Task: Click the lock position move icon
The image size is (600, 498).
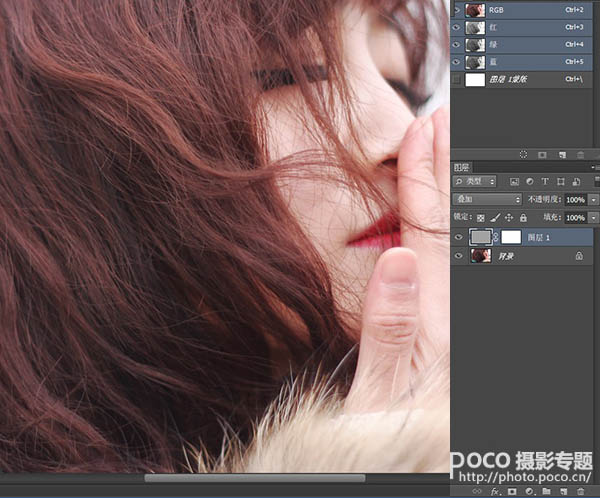Action: point(509,217)
